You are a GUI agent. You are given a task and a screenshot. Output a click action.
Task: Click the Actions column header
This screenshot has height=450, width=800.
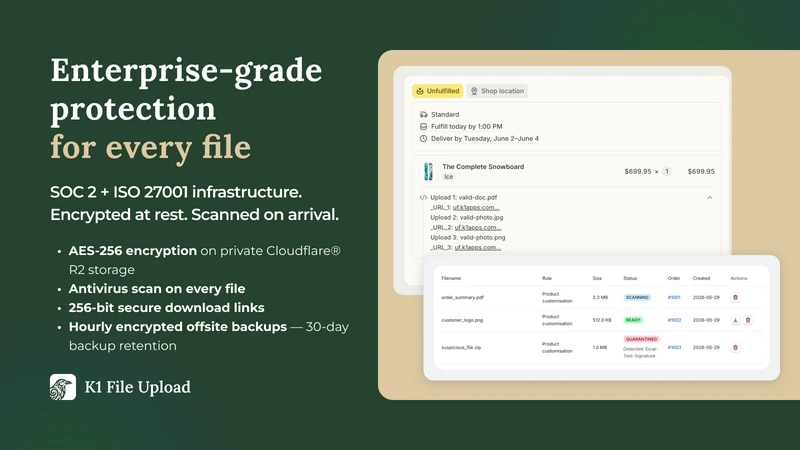coord(739,279)
